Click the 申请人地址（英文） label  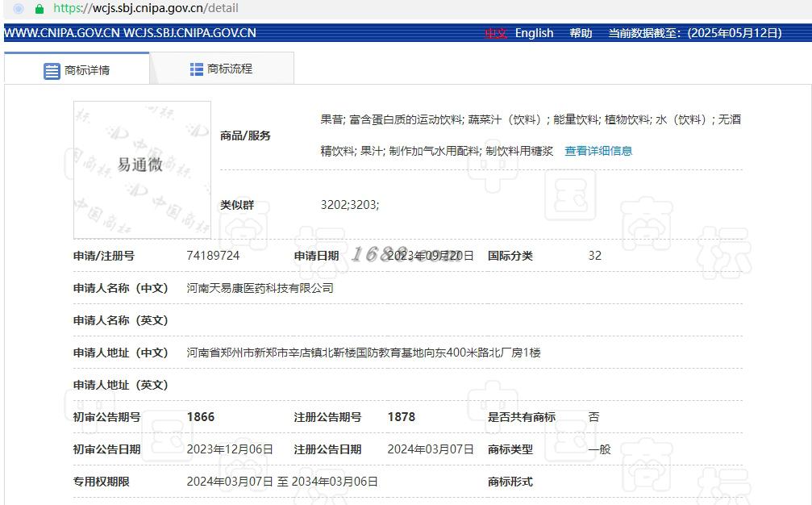point(120,385)
